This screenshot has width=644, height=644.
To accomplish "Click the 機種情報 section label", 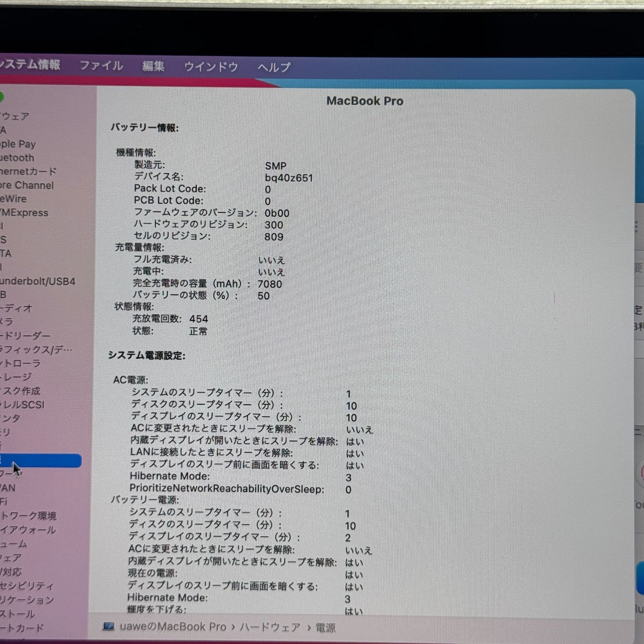I will tap(136, 152).
